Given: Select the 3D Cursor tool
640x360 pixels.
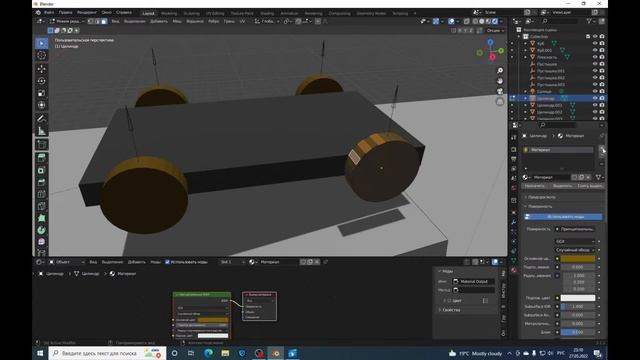Looking at the screenshot, I should point(42,56).
